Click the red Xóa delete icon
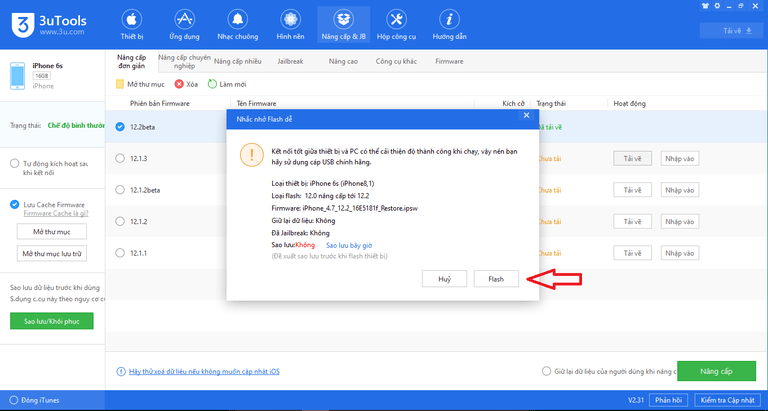This screenshot has width=768, height=411. (179, 84)
